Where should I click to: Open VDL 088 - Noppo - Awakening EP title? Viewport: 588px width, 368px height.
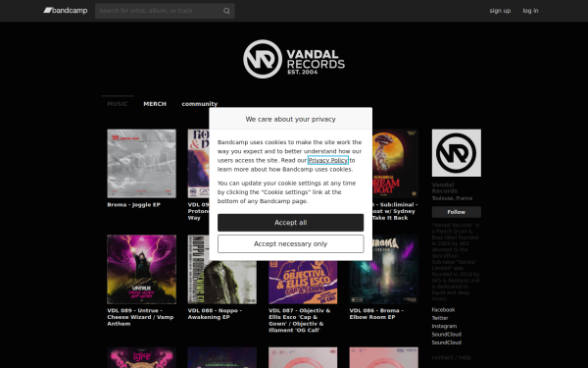pyautogui.click(x=215, y=314)
